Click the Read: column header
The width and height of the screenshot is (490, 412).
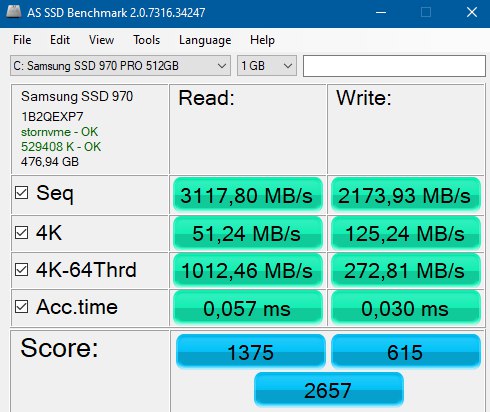pos(206,98)
